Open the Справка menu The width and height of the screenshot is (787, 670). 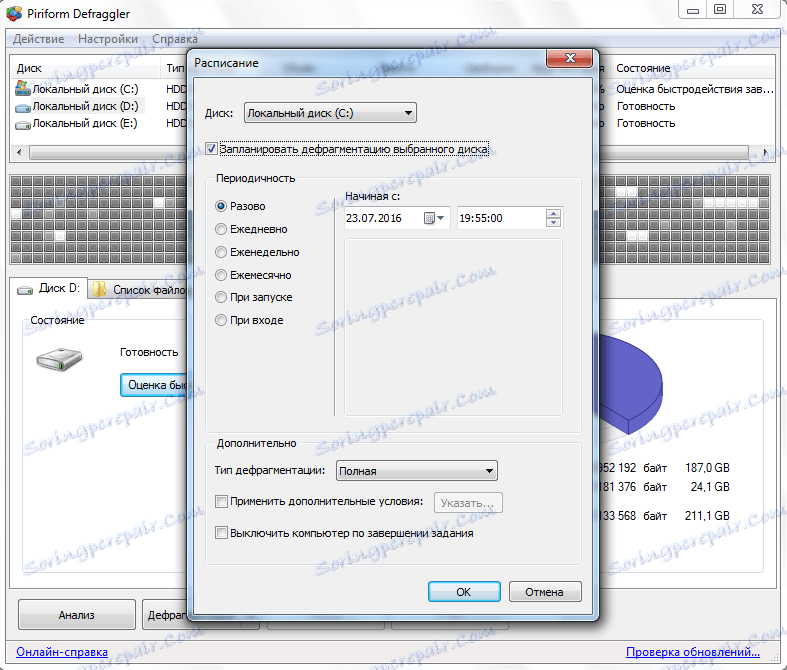pyautogui.click(x=175, y=39)
